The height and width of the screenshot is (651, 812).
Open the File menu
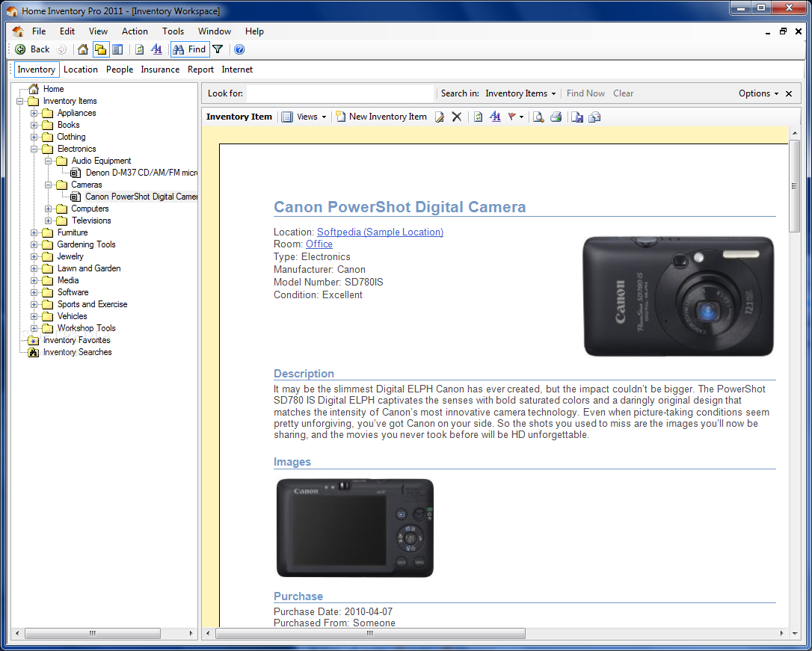click(39, 31)
